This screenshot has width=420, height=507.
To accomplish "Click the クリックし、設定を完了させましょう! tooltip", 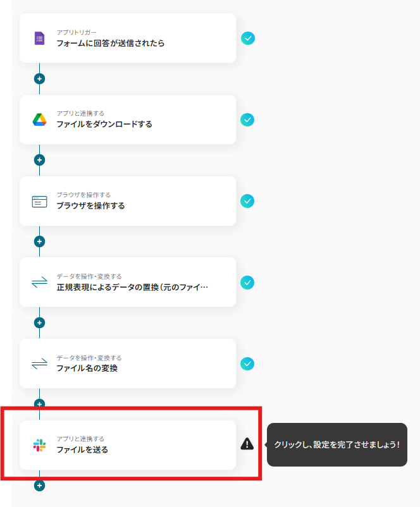I will click(x=337, y=444).
